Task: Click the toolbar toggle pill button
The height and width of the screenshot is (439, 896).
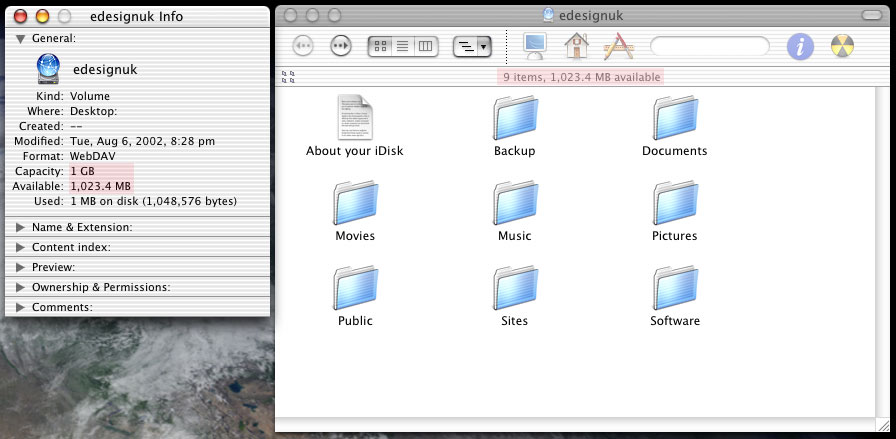Action: 871,15
